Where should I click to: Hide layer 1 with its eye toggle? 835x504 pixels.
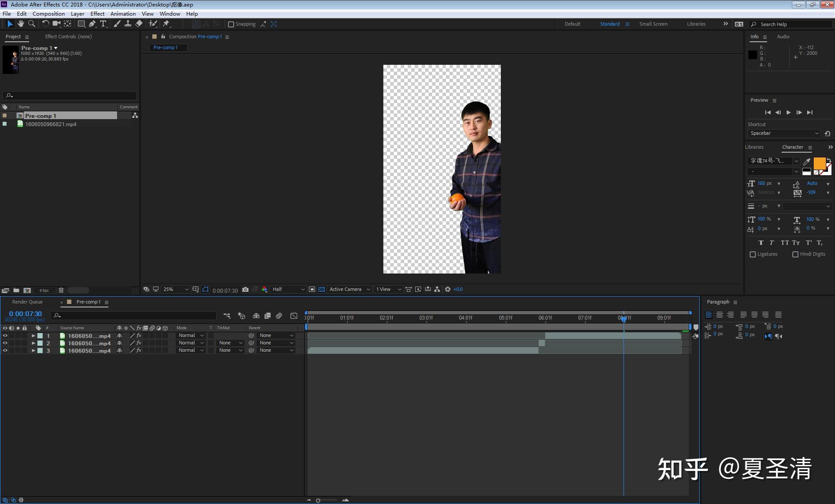pos(5,336)
